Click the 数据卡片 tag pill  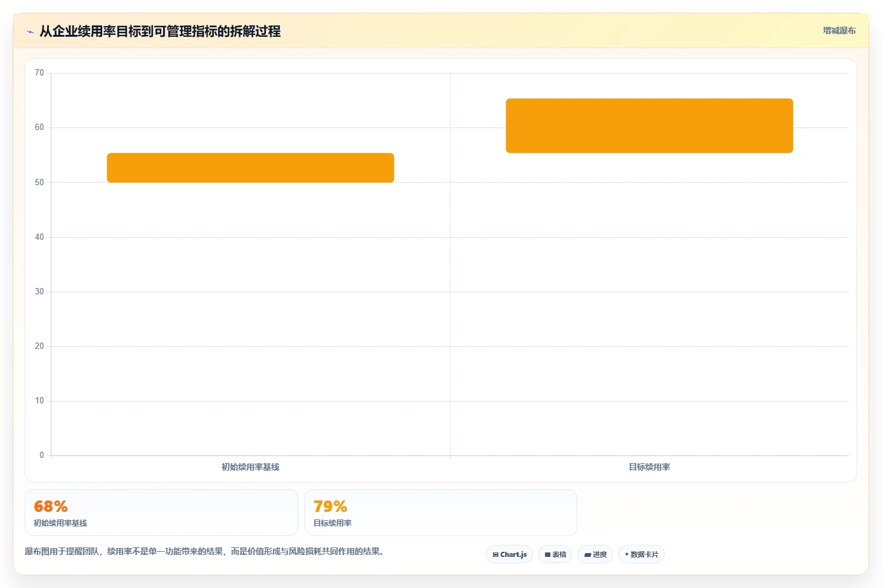pyautogui.click(x=642, y=554)
